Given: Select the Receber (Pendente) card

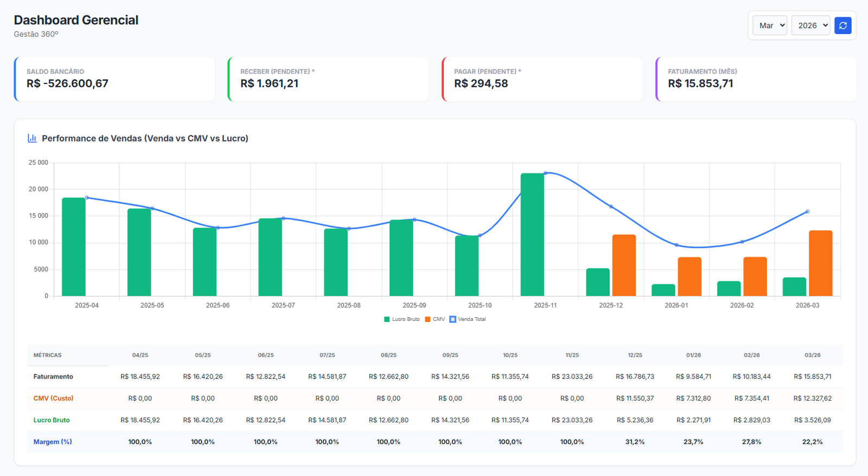Looking at the screenshot, I should pos(328,79).
